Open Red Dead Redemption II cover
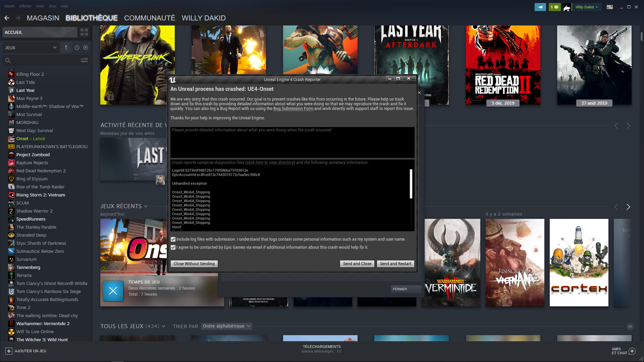This screenshot has height=362, width=644. pyautogui.click(x=503, y=65)
